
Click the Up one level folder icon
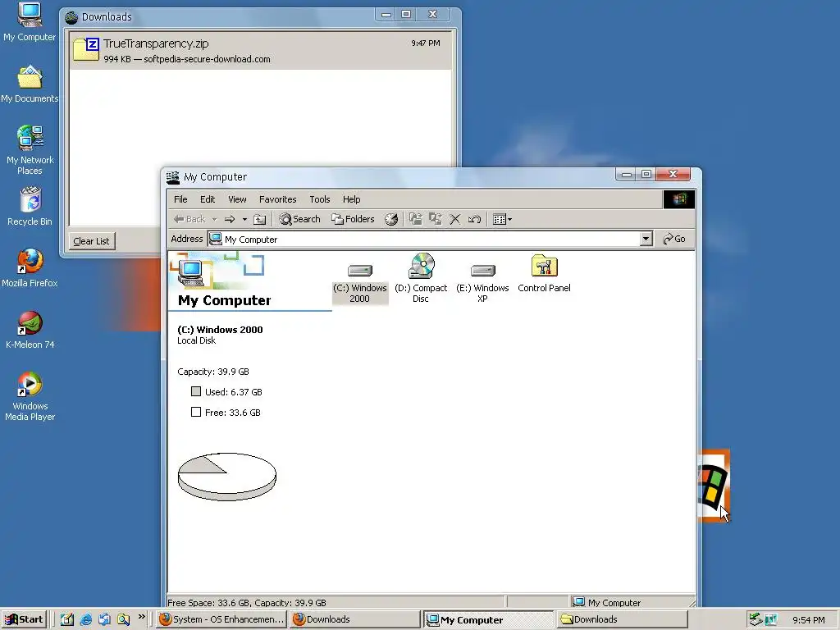tap(259, 219)
